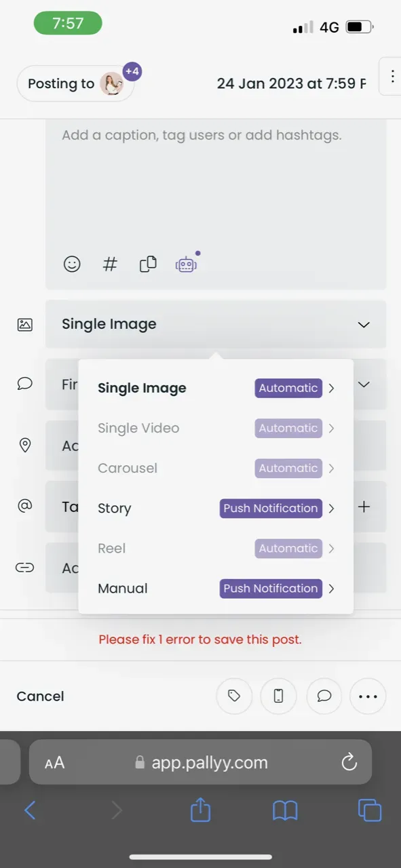This screenshot has height=868, width=401.
Task: Tap the AA reader text size button
Action: pos(54,763)
